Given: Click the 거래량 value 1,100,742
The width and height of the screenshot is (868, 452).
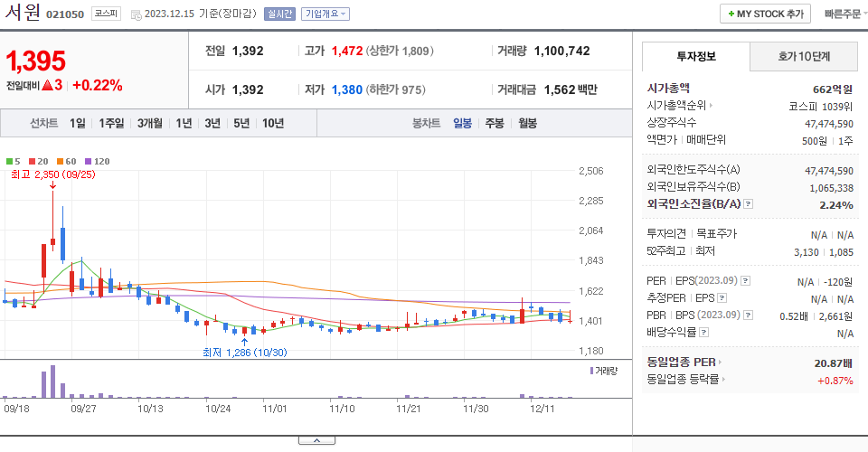Looking at the screenshot, I should tap(561, 51).
